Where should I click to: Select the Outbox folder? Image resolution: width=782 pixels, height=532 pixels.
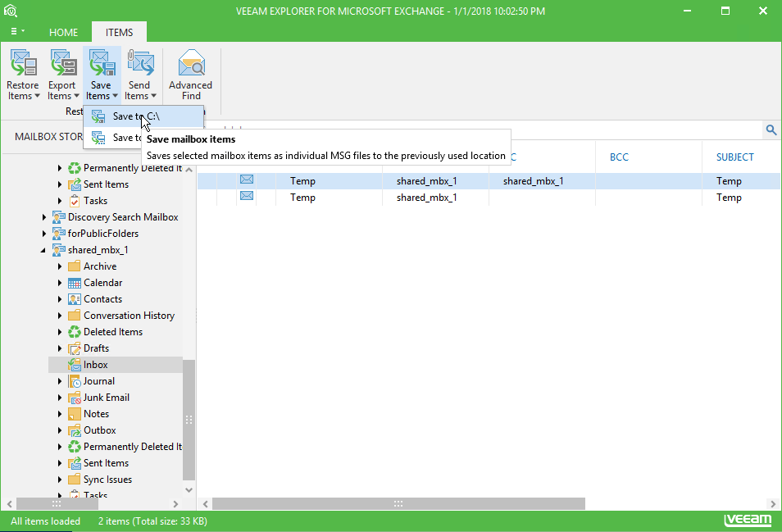pos(100,430)
